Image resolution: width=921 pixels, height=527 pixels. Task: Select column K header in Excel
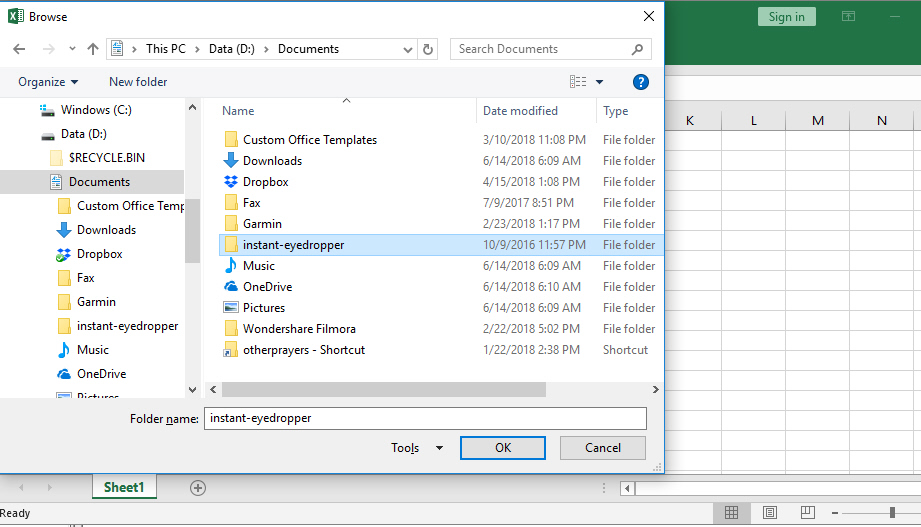pos(690,120)
